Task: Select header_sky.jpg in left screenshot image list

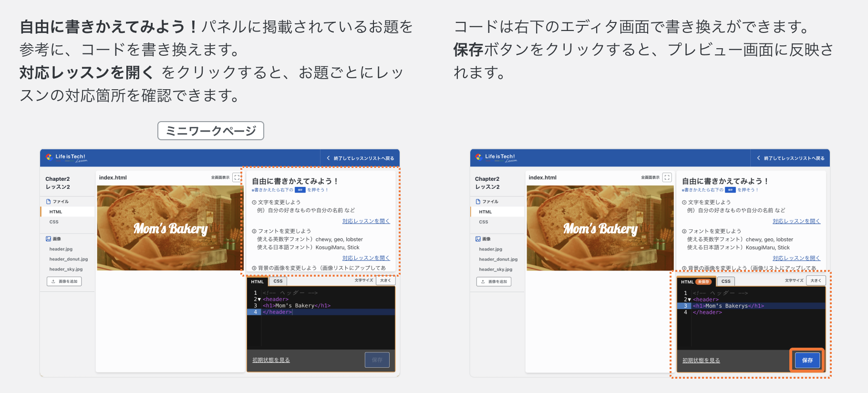Action: click(x=66, y=269)
